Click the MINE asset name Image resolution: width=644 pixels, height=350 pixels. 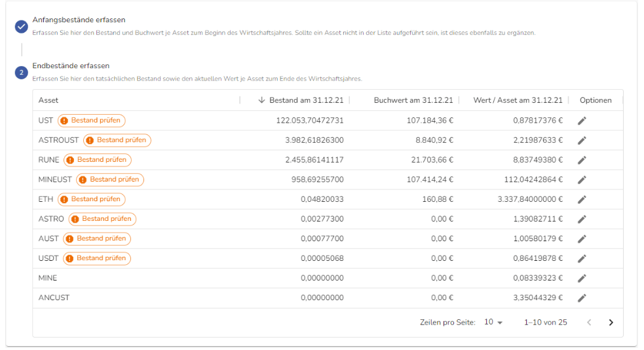coord(48,278)
